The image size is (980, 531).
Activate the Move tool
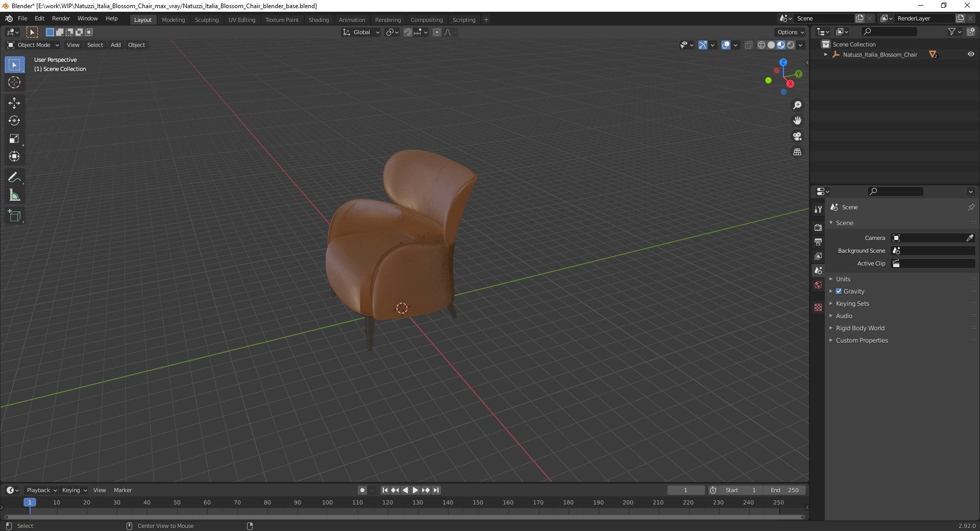pyautogui.click(x=14, y=103)
